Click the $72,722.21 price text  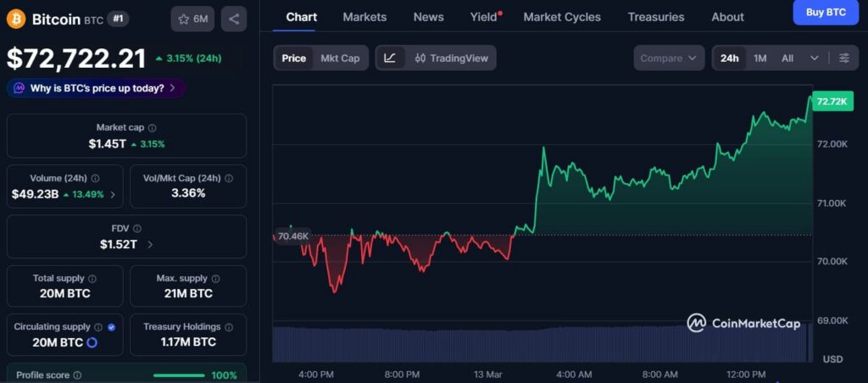(76, 58)
